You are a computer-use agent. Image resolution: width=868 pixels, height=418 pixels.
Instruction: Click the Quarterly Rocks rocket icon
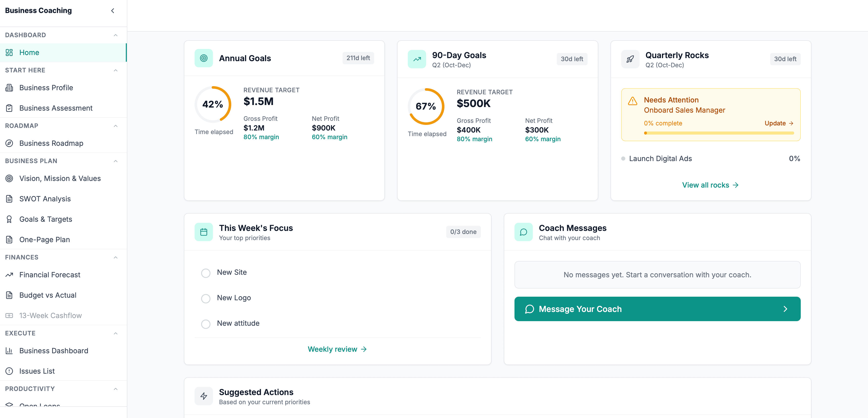click(x=630, y=59)
